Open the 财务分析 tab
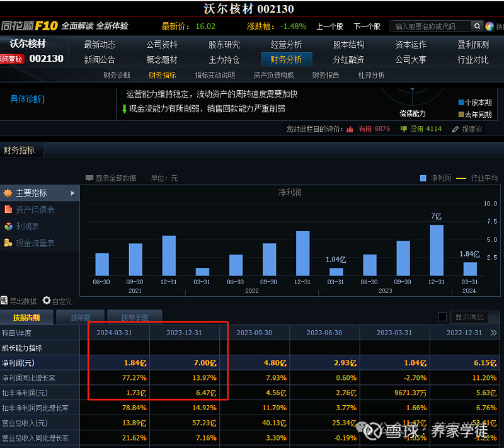Viewport: 504px width, 448px height. click(287, 59)
